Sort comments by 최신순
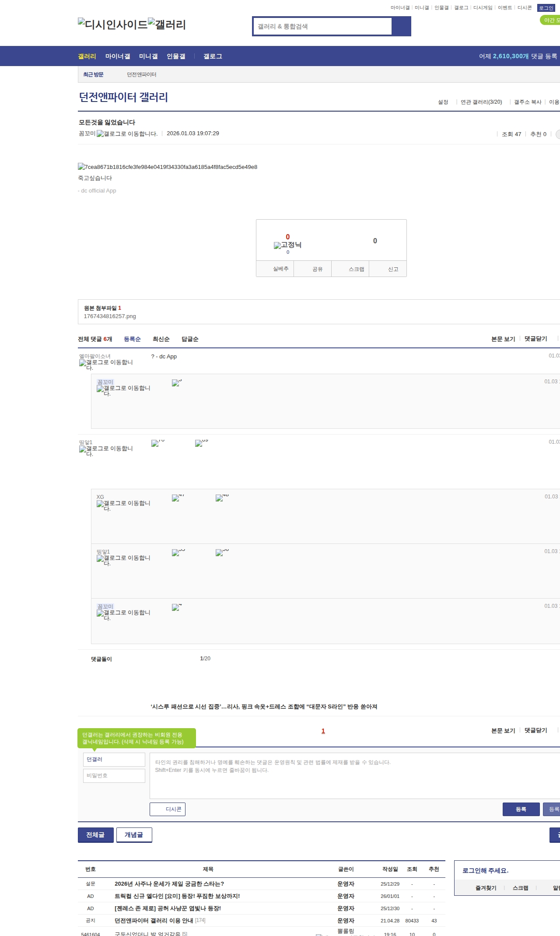This screenshot has width=560, height=936. (x=161, y=339)
